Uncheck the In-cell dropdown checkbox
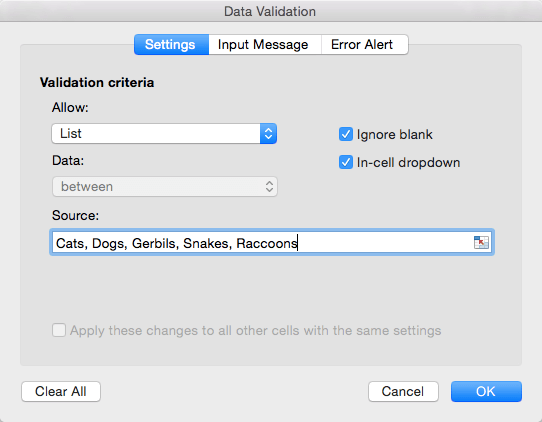This screenshot has width=542, height=422. [346, 162]
